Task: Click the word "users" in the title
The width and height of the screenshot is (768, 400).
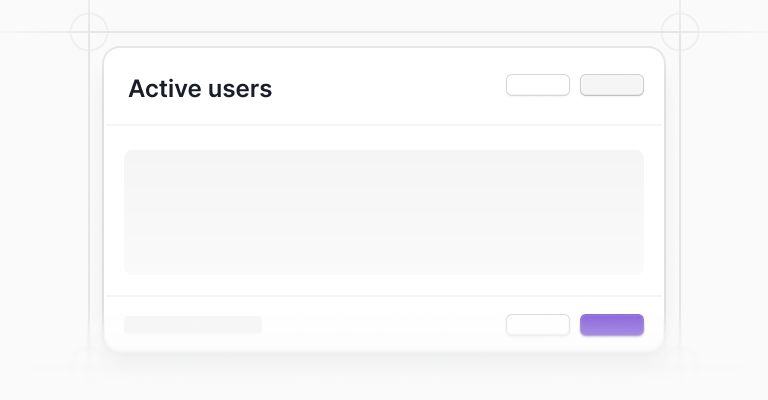Action: click(240, 91)
